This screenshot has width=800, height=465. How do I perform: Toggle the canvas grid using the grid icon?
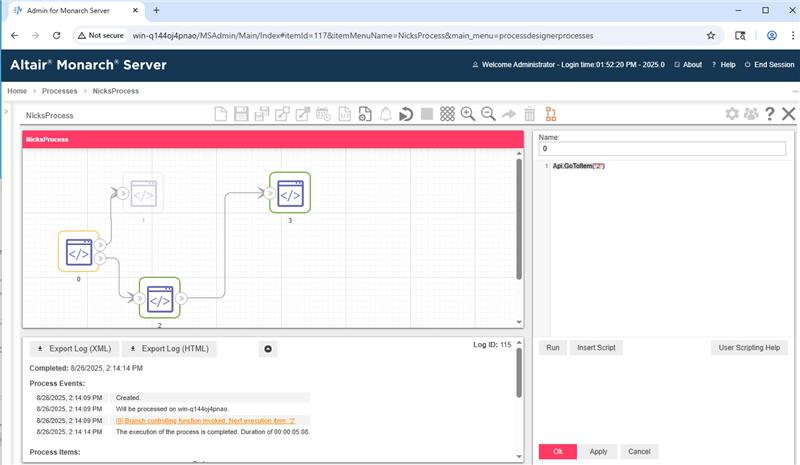(x=447, y=114)
